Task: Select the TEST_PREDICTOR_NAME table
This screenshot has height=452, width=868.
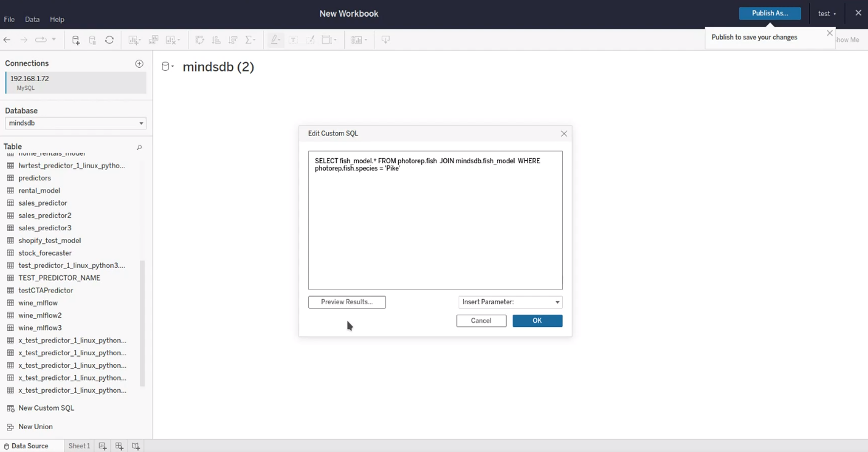Action: pos(59,278)
